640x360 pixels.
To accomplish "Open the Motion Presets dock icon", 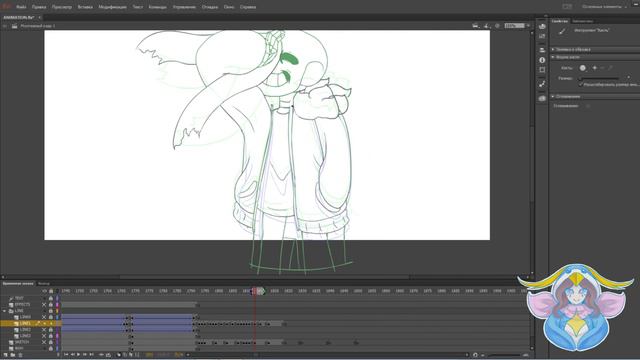I will click(x=542, y=84).
